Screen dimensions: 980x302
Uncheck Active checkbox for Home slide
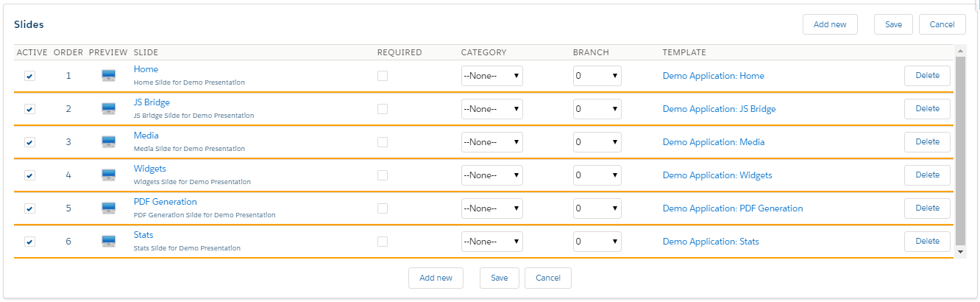[x=29, y=76]
